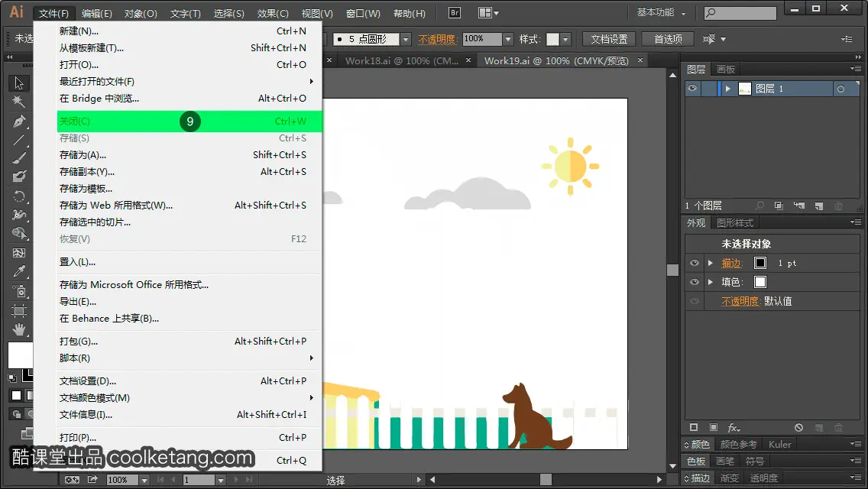Expand the 填色 fill row

tap(711, 282)
